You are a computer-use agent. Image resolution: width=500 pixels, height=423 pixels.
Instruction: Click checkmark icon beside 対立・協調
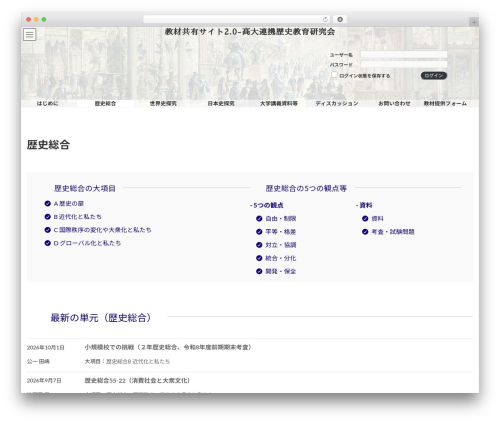[259, 245]
